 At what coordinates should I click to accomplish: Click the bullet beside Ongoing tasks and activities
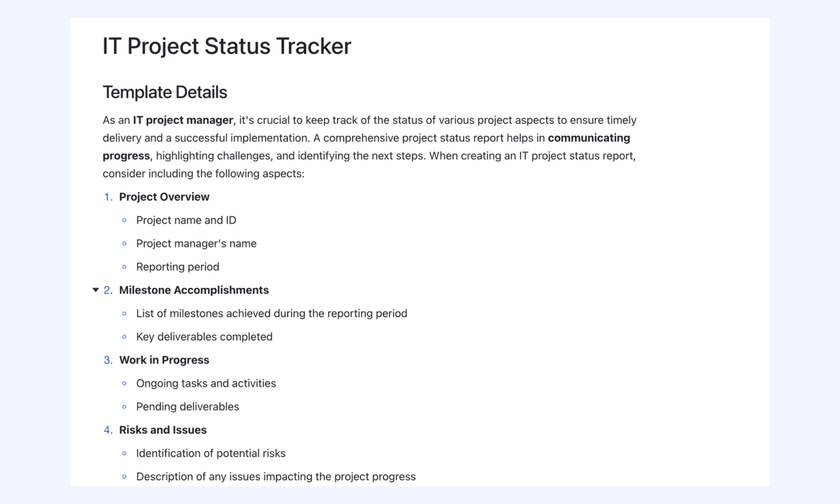[124, 383]
